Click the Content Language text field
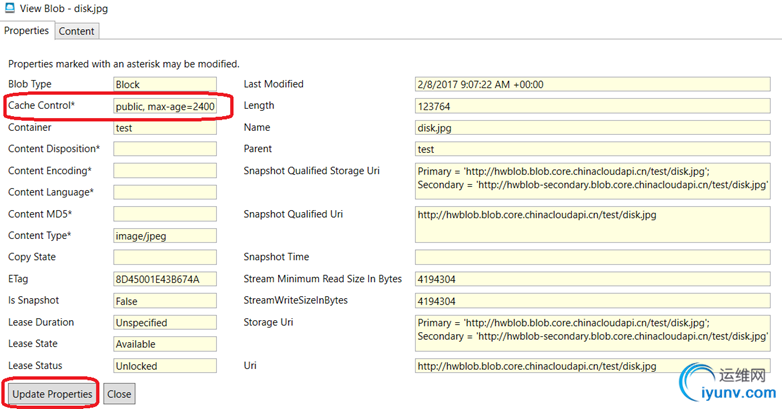This screenshot has height=409, width=782. click(x=164, y=192)
